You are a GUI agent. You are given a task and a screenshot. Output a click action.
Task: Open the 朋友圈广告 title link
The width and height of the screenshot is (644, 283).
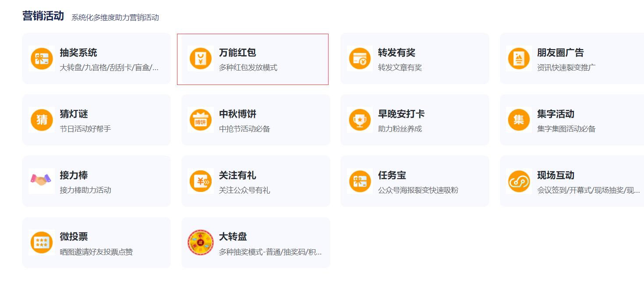click(560, 53)
